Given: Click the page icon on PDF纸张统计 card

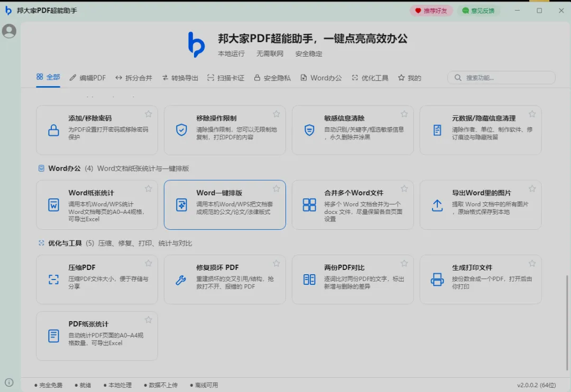Looking at the screenshot, I should 53,335.
